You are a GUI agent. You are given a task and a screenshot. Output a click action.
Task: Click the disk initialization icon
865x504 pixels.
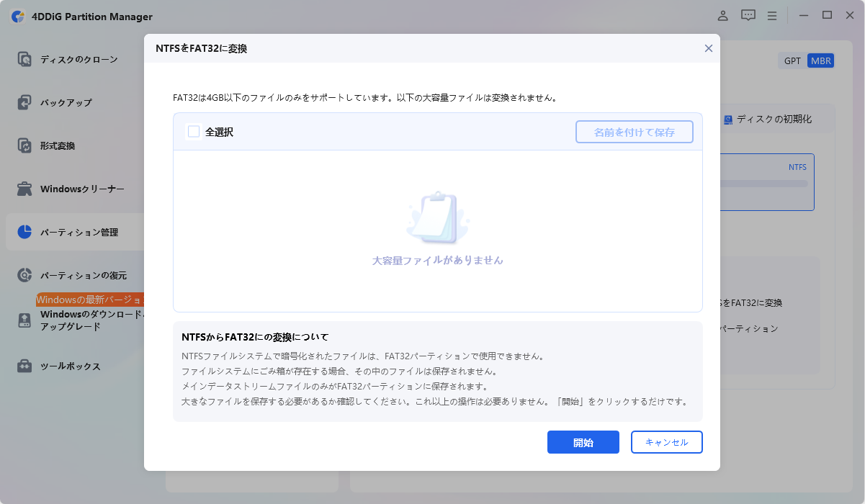tap(728, 120)
